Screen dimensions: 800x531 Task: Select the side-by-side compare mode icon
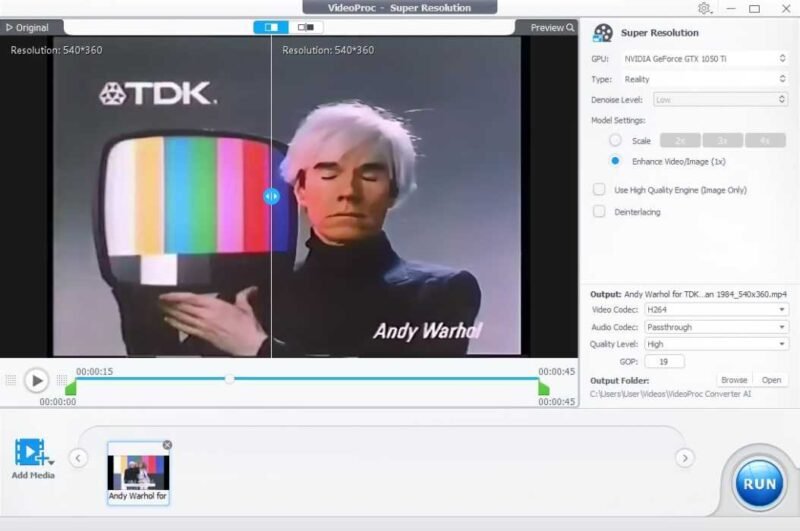(306, 27)
